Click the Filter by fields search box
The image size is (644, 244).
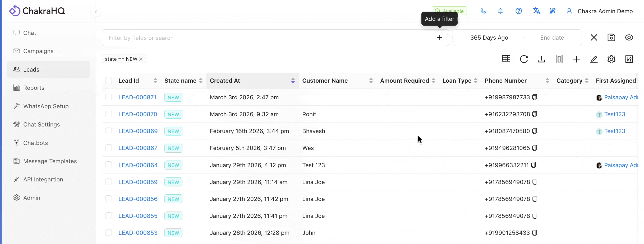point(264,38)
